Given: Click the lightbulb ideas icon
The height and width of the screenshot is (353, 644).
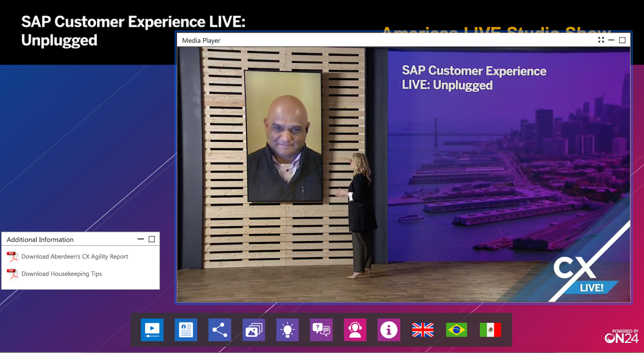Looking at the screenshot, I should click(287, 330).
